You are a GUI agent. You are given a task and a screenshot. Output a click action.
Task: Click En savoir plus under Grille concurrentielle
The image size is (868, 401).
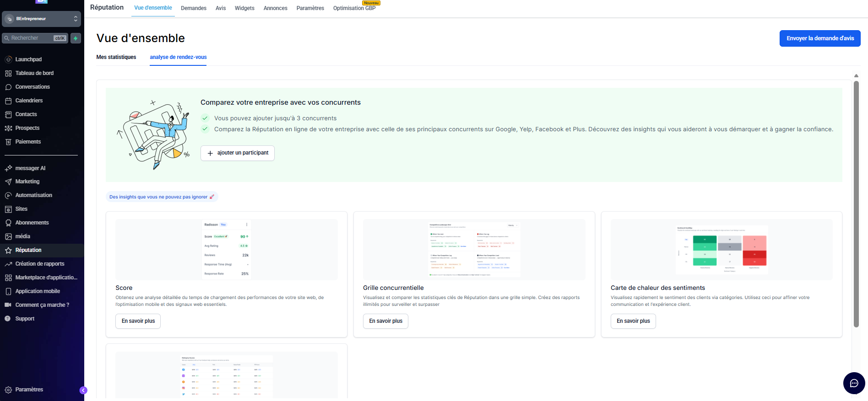coord(385,321)
